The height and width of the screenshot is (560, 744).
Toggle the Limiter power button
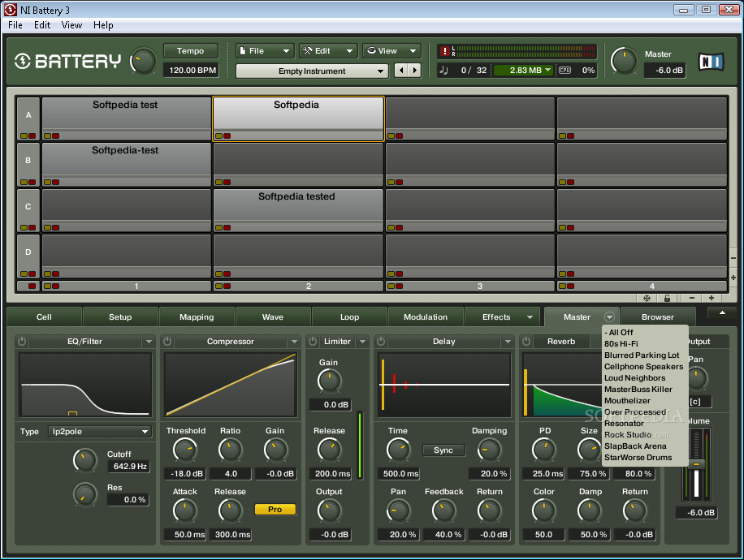(313, 342)
